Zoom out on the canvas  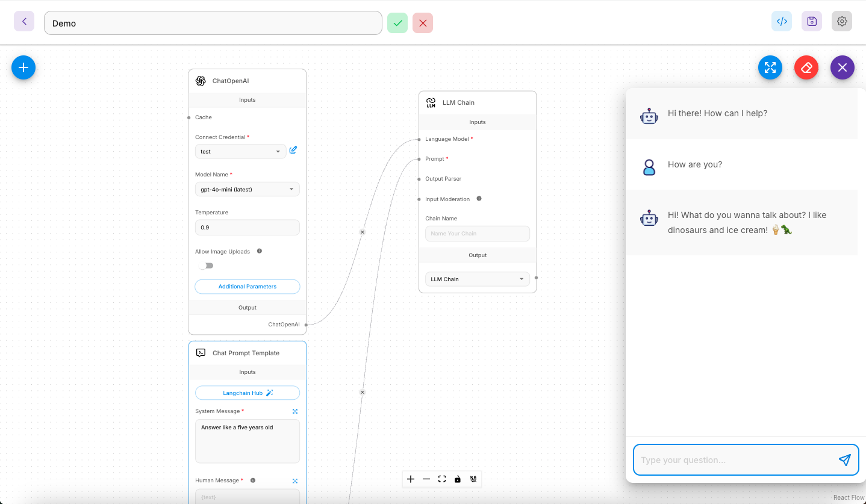tap(426, 479)
